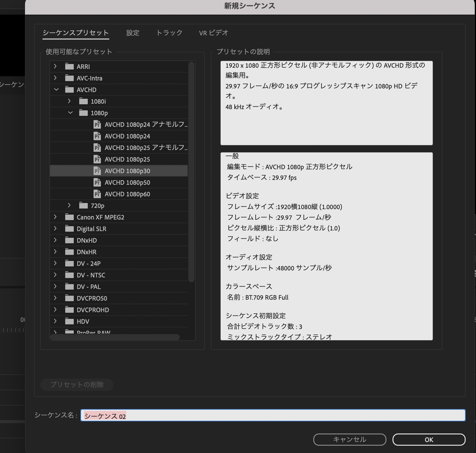This screenshot has height=453, width=476.
Task: Click the HDV folder icon
Action: coord(69,322)
